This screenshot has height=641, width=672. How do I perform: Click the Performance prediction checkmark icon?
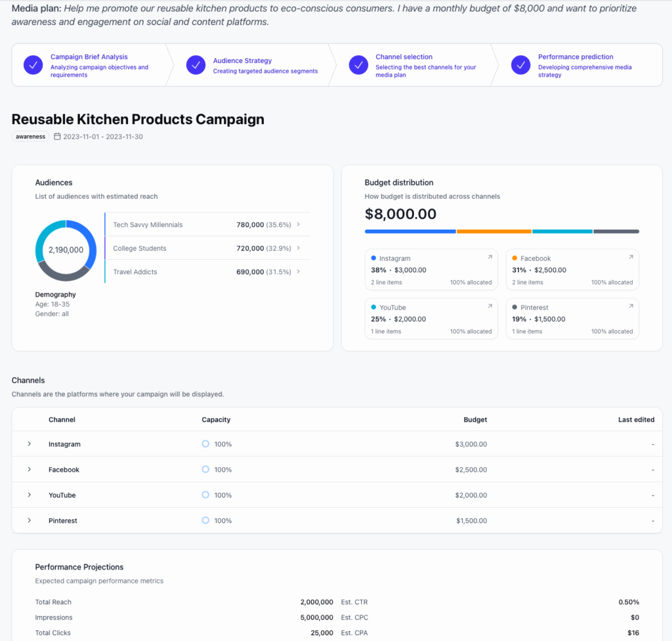520,65
